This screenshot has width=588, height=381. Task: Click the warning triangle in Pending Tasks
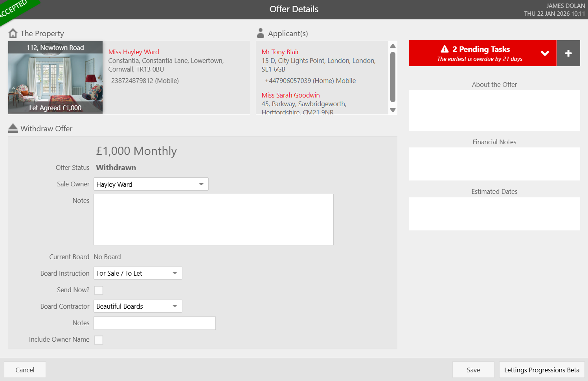445,49
